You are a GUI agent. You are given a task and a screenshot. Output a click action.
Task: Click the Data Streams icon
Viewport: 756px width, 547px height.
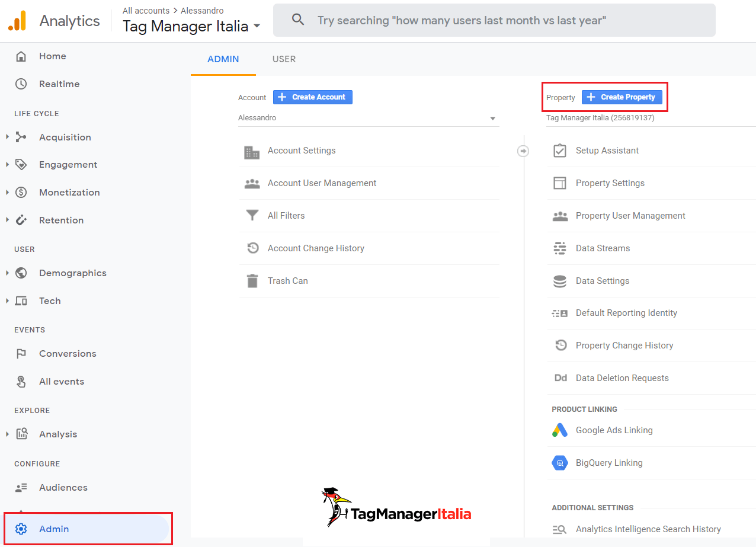(x=560, y=248)
